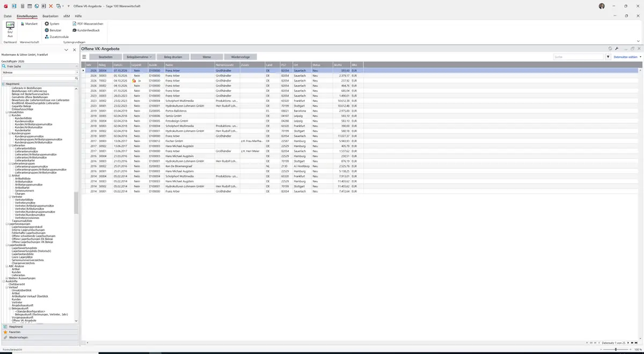Refresh the Offene VK-Angebote list
The height and width of the screenshot is (354, 644).
[611, 48]
